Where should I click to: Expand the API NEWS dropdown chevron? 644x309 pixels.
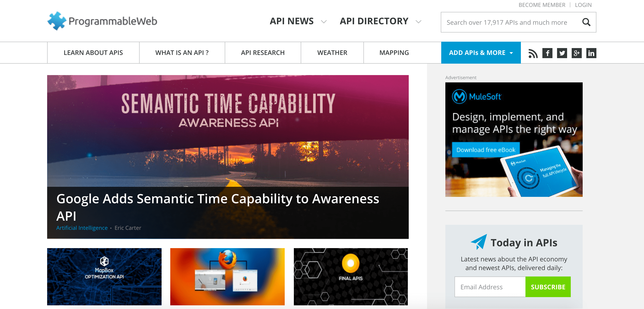click(x=324, y=22)
